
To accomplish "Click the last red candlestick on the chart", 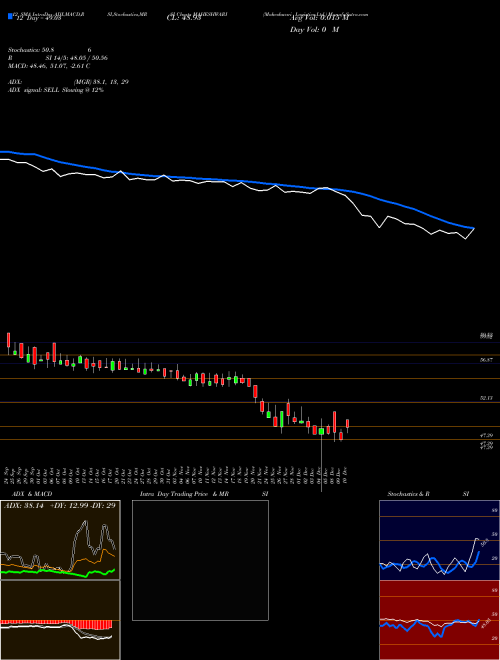I will pos(348,424).
